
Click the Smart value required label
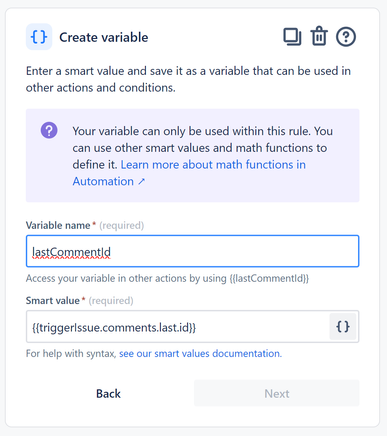pyautogui.click(x=79, y=301)
